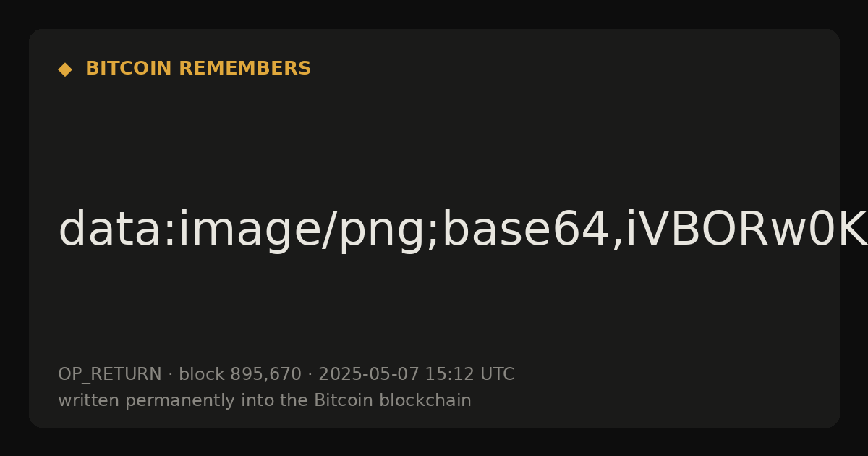Open block 895,670 reference

point(239,374)
